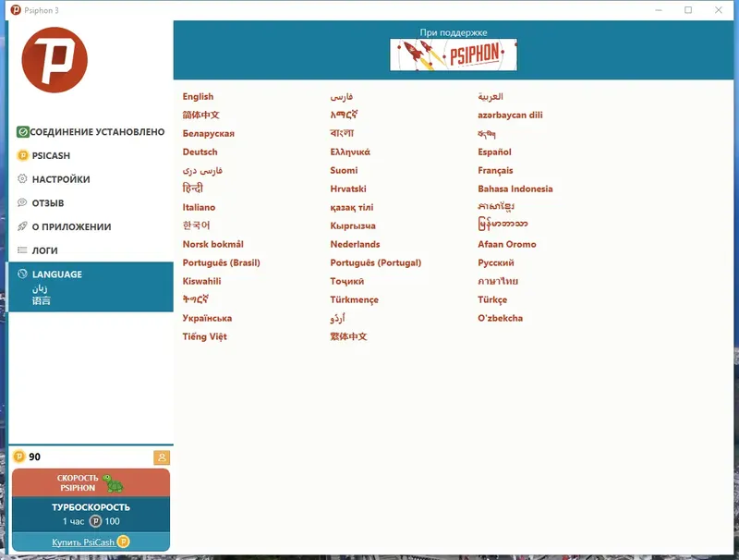Choose Bahasa Indonesia language

[515, 189]
